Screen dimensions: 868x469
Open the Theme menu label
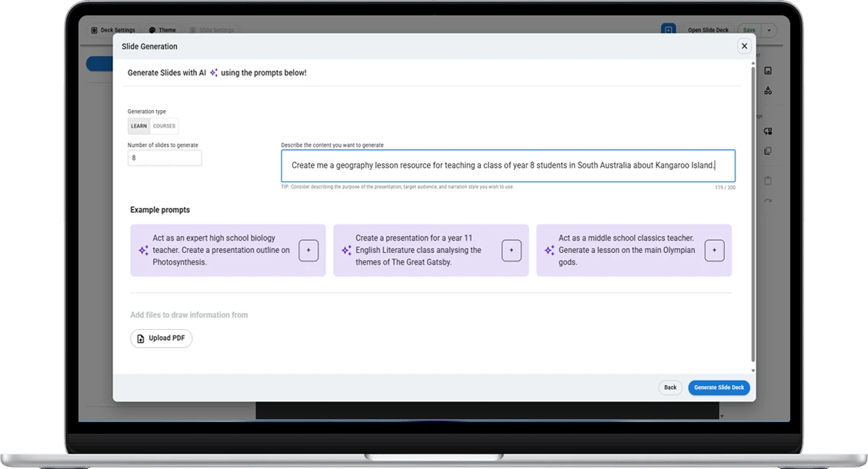[167, 31]
